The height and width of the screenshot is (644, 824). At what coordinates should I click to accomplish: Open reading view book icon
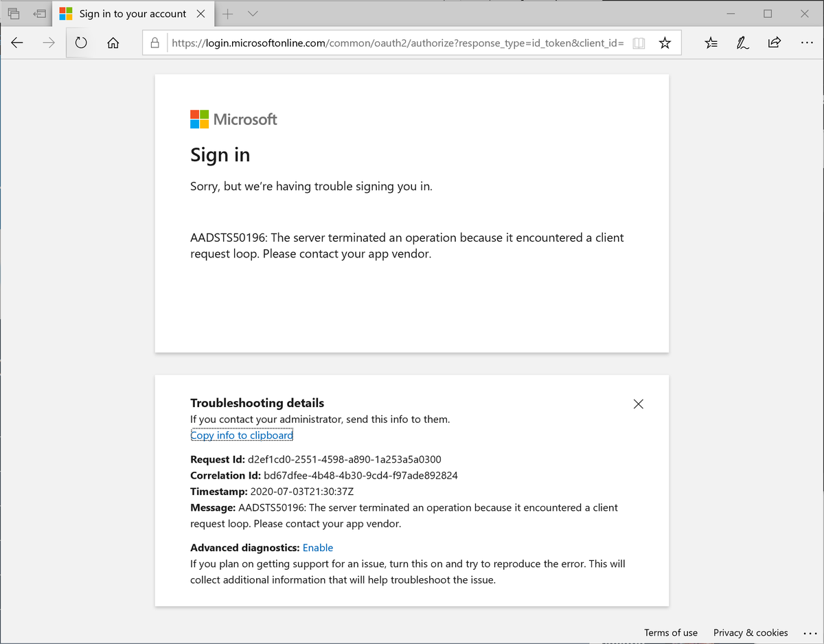pyautogui.click(x=639, y=43)
